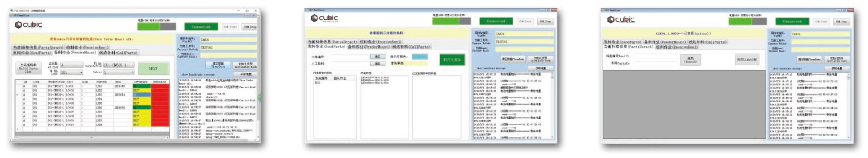
Task: Open the Table dropdown in left window
Action: point(119,72)
